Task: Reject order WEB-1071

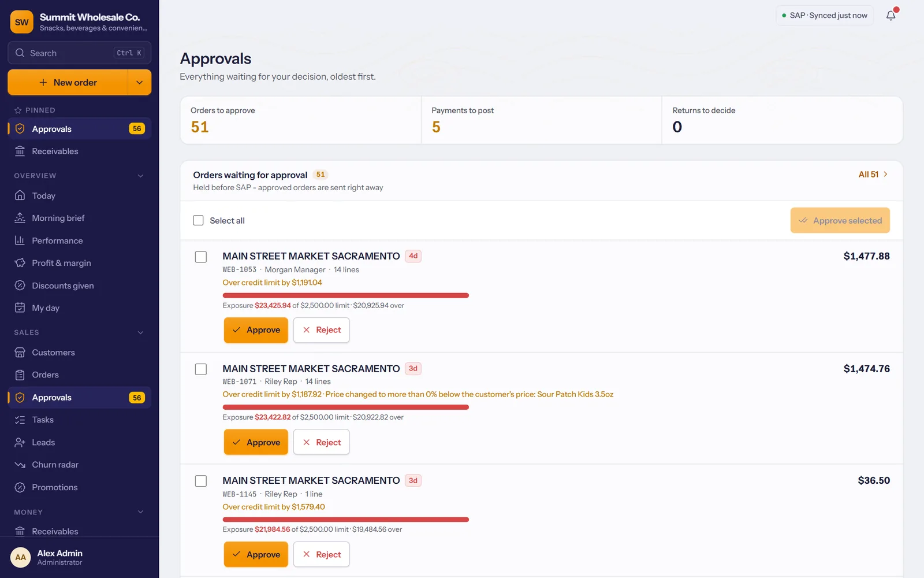Action: click(x=322, y=442)
